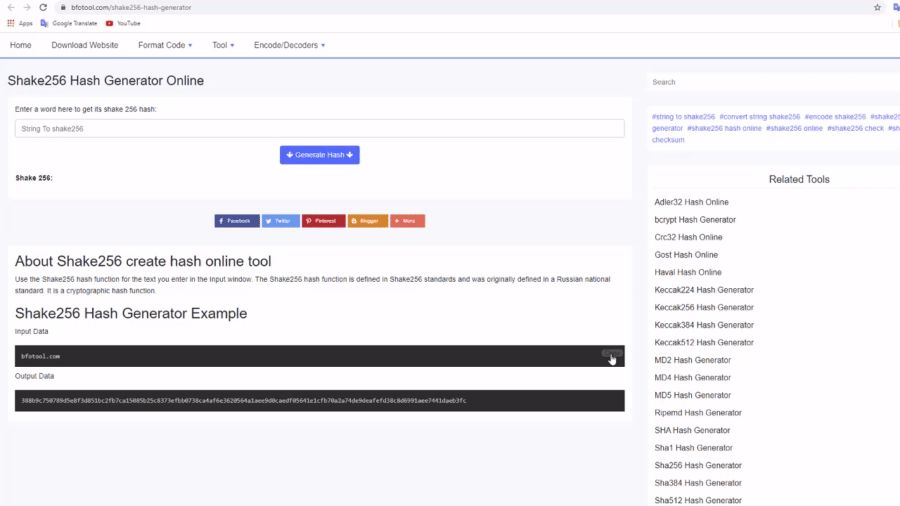The width and height of the screenshot is (900, 506).
Task: Share page via Twitter button
Action: [x=281, y=221]
